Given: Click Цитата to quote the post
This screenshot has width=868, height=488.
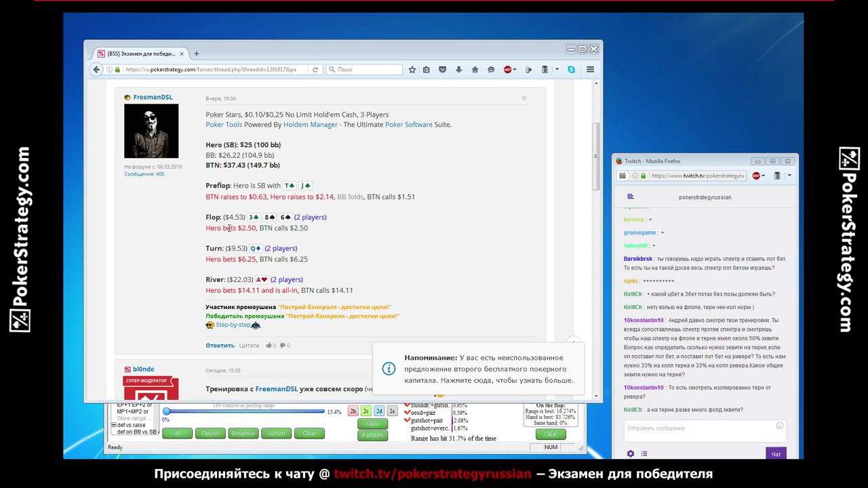Looking at the screenshot, I should [249, 346].
